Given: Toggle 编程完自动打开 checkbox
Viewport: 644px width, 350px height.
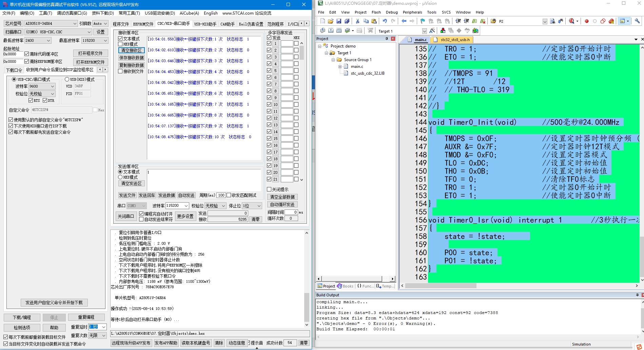Looking at the screenshot, I should tap(141, 214).
